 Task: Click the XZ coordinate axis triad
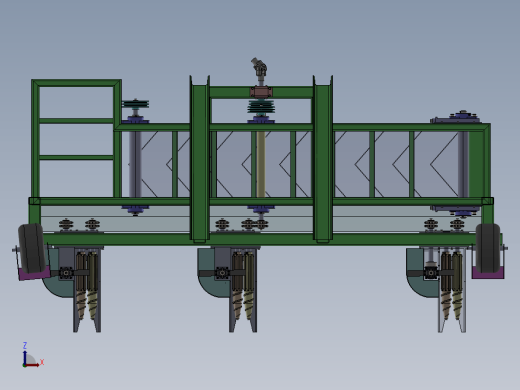[x=33, y=355]
